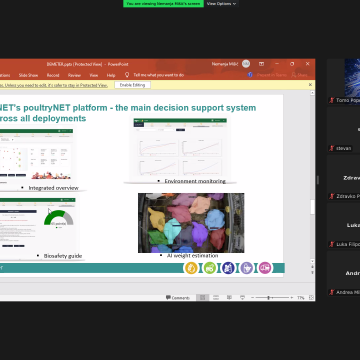Click the user account avatar circle
The image size is (360, 360).
tap(246, 64)
